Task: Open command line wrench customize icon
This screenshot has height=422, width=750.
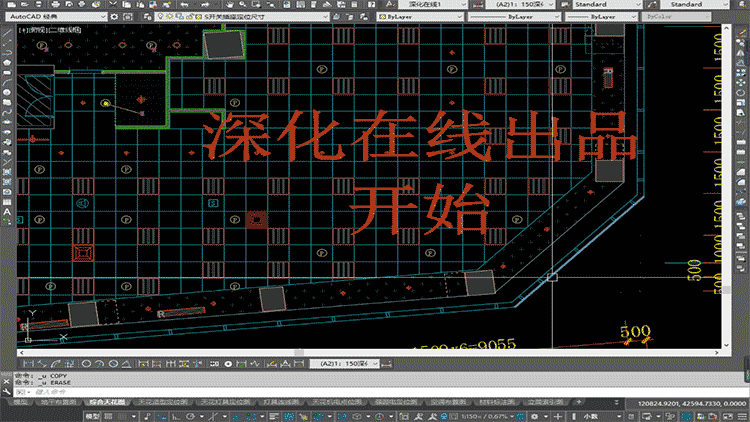Action: coord(6,391)
